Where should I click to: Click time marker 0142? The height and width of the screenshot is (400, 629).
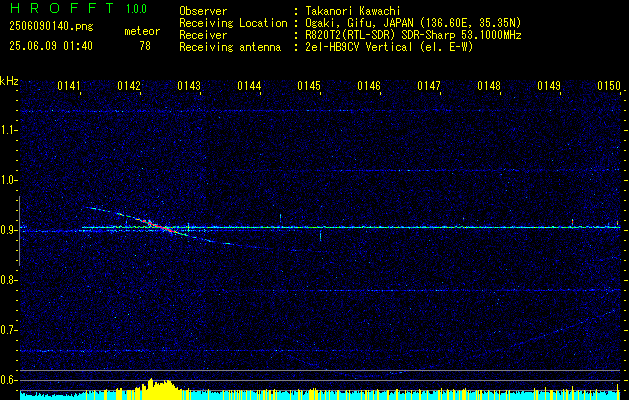(x=129, y=86)
